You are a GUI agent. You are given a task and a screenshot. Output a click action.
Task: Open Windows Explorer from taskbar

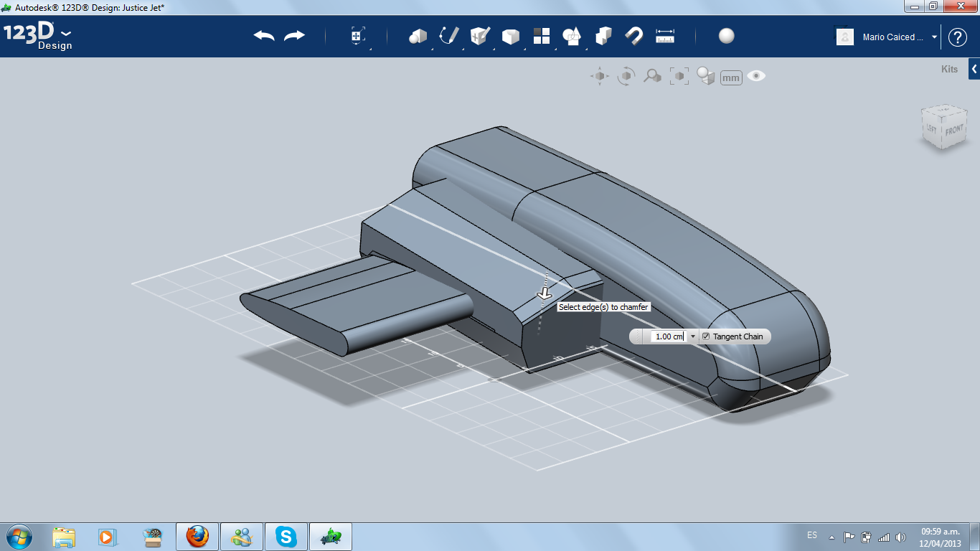point(64,537)
